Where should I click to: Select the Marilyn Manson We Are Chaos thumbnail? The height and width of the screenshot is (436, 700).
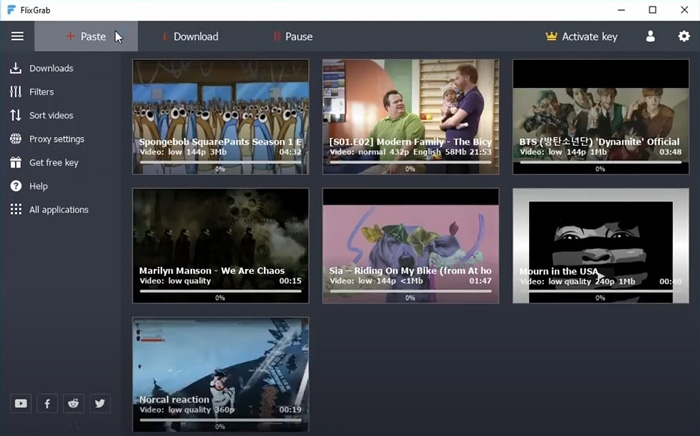221,246
